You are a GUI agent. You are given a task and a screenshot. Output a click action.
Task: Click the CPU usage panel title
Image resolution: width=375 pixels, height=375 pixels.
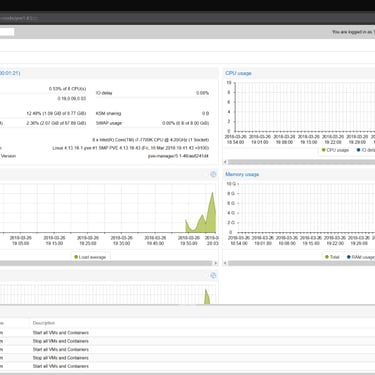pyautogui.click(x=238, y=73)
